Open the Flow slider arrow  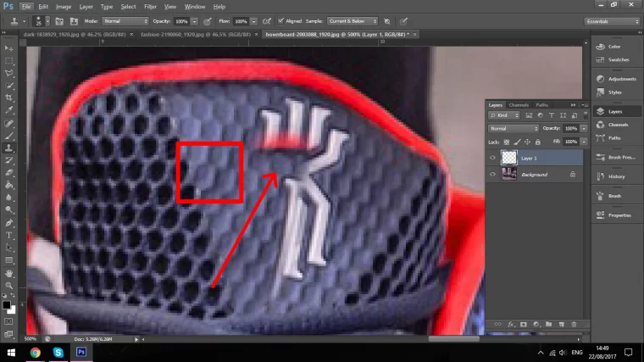click(254, 21)
